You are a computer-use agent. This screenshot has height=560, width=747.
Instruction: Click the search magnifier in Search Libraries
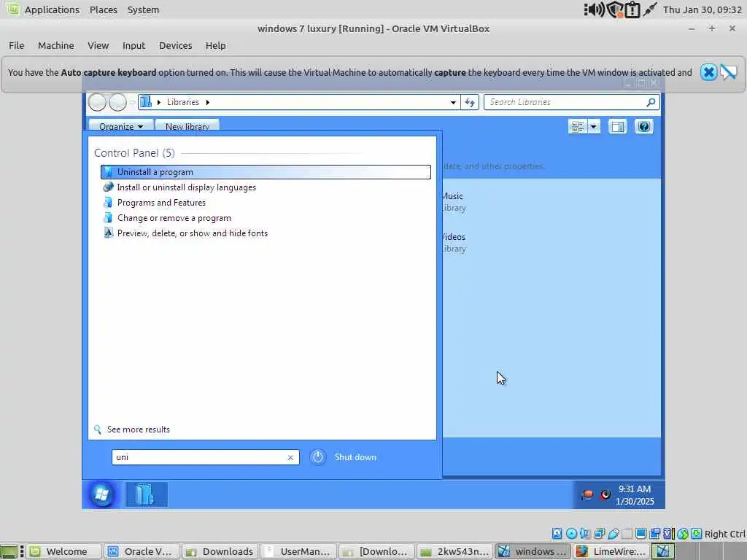[651, 102]
